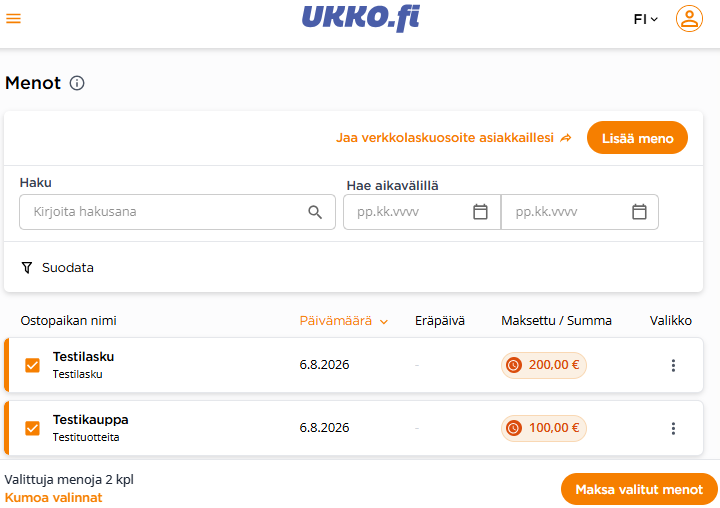Click Maksa valitut menot button
The image size is (720, 508).
click(639, 489)
